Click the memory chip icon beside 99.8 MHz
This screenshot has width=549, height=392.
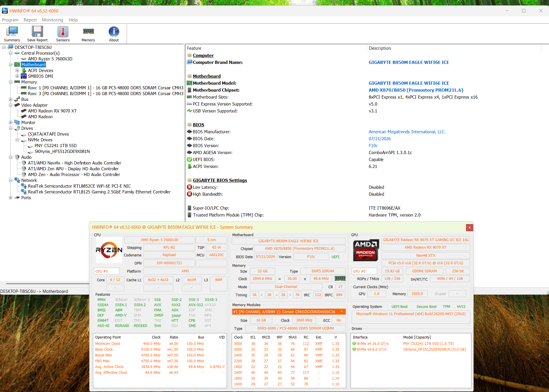pos(340,279)
